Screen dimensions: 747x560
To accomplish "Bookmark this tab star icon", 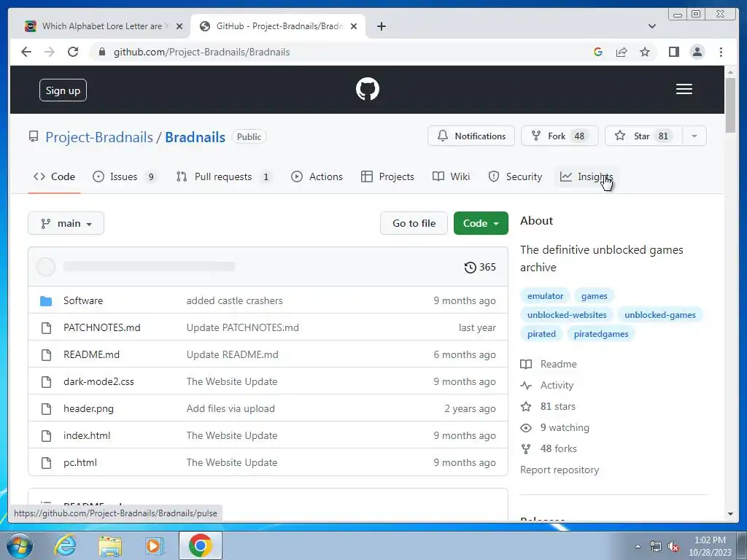I will [x=645, y=52].
